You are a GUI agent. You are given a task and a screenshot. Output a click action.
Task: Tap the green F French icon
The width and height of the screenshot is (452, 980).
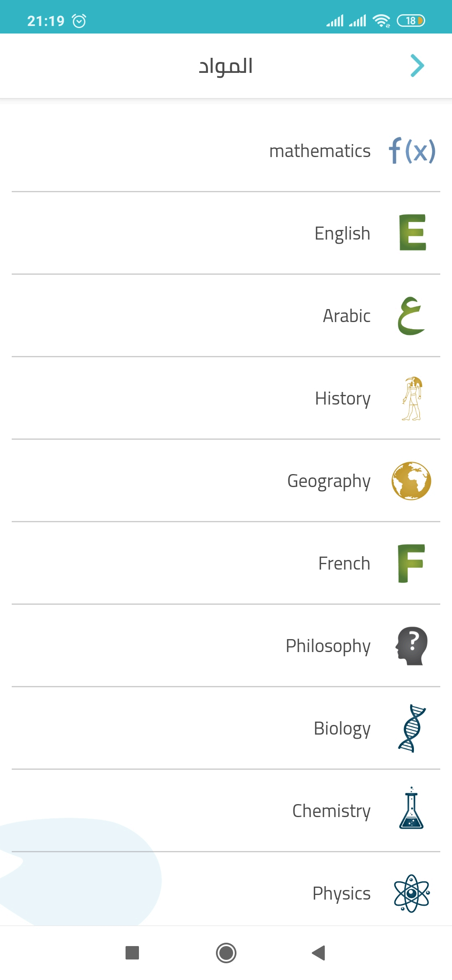411,563
